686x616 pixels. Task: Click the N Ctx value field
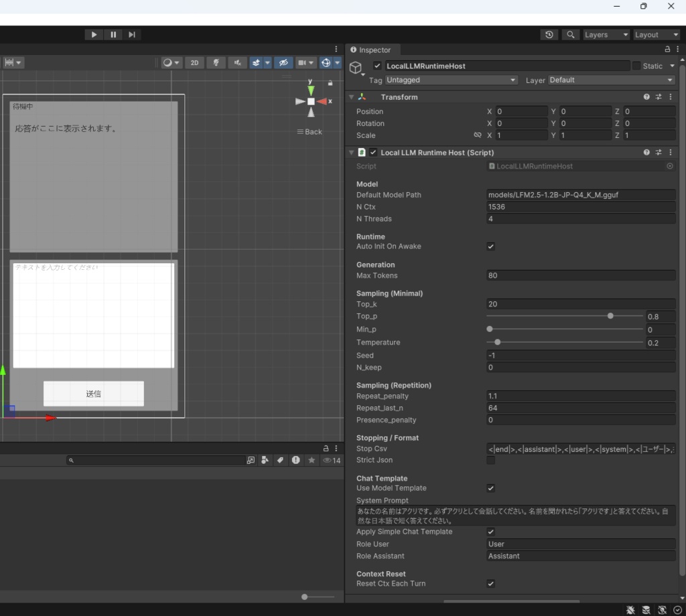pyautogui.click(x=581, y=207)
